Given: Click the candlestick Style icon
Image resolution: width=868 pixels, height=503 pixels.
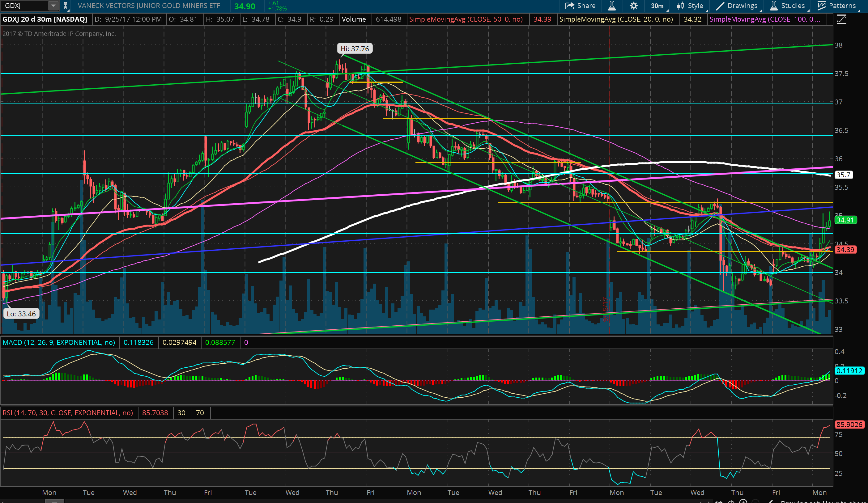Looking at the screenshot, I should coord(680,6).
